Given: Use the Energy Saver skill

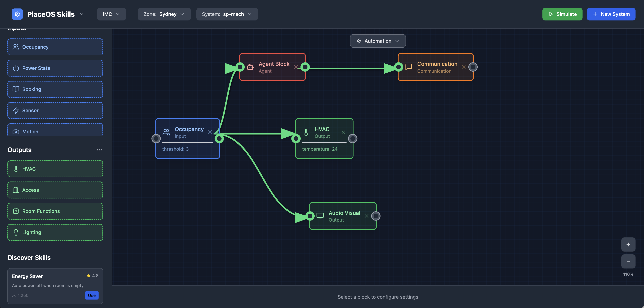Looking at the screenshot, I should tap(91, 295).
